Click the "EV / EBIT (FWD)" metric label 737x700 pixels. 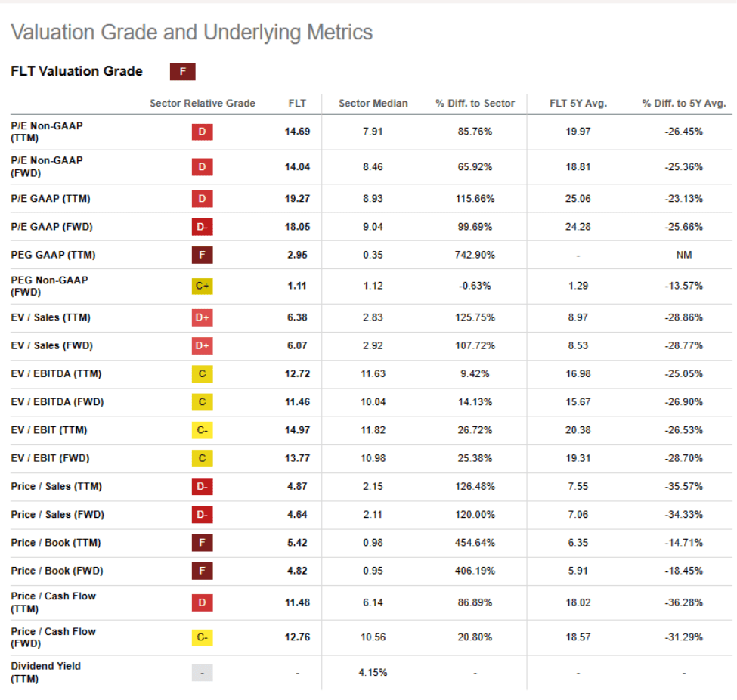point(50,458)
